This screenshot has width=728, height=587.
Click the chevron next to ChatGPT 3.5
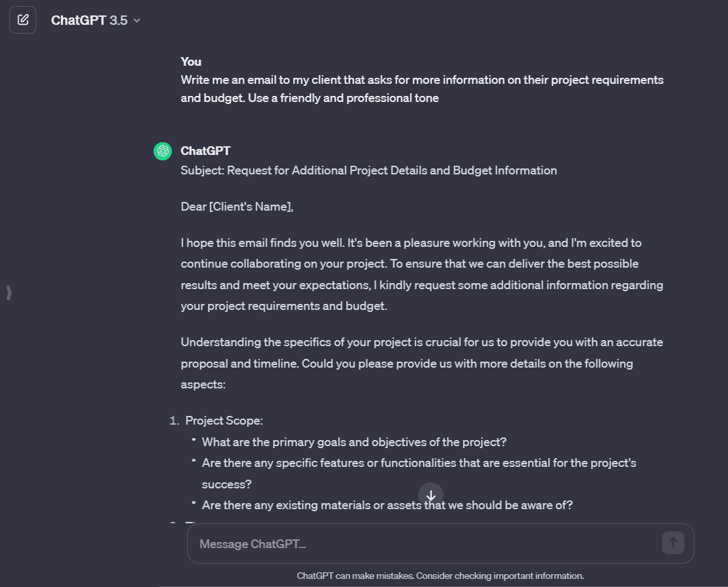136,20
